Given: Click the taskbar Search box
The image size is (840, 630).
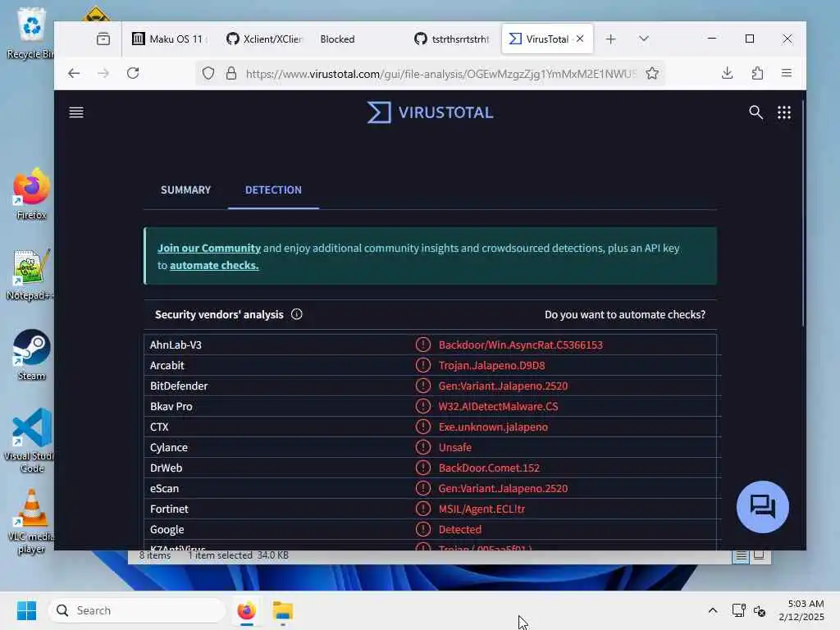Looking at the screenshot, I should point(137,610).
